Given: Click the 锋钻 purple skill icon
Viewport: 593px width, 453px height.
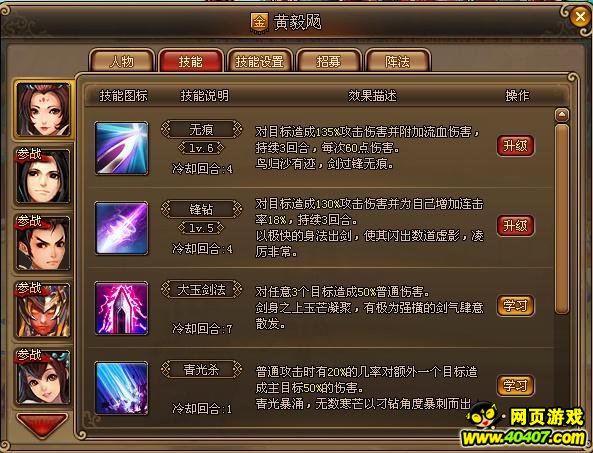Looking at the screenshot, I should click(x=121, y=228).
